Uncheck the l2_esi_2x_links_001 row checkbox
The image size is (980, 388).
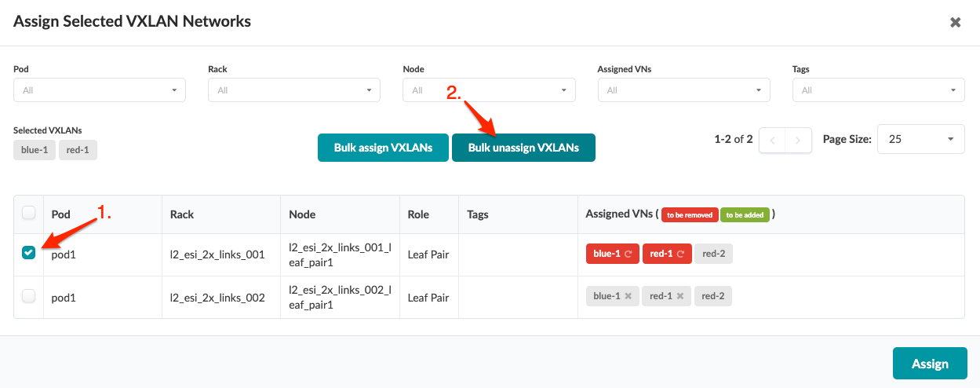coord(29,253)
